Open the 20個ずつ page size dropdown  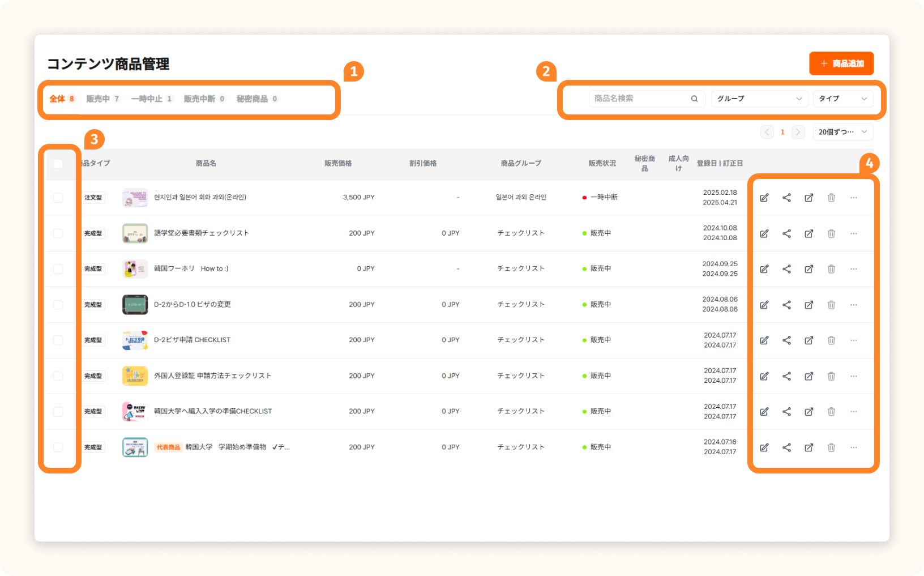[842, 132]
